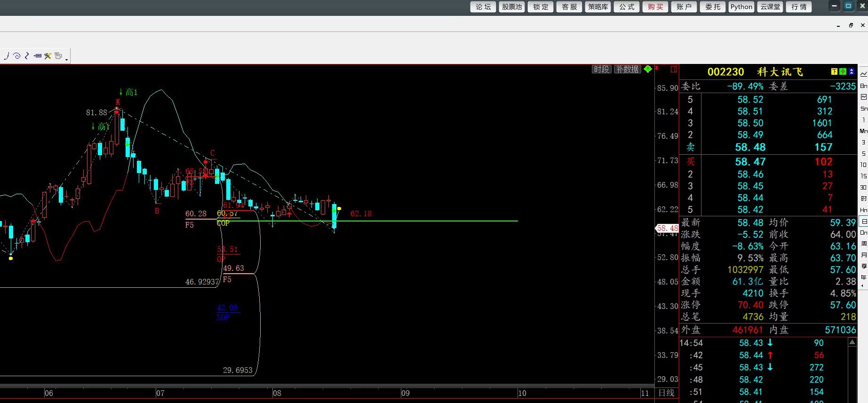The image size is (868, 403).
Task: Open the 客服 customer service menu
Action: point(569,7)
